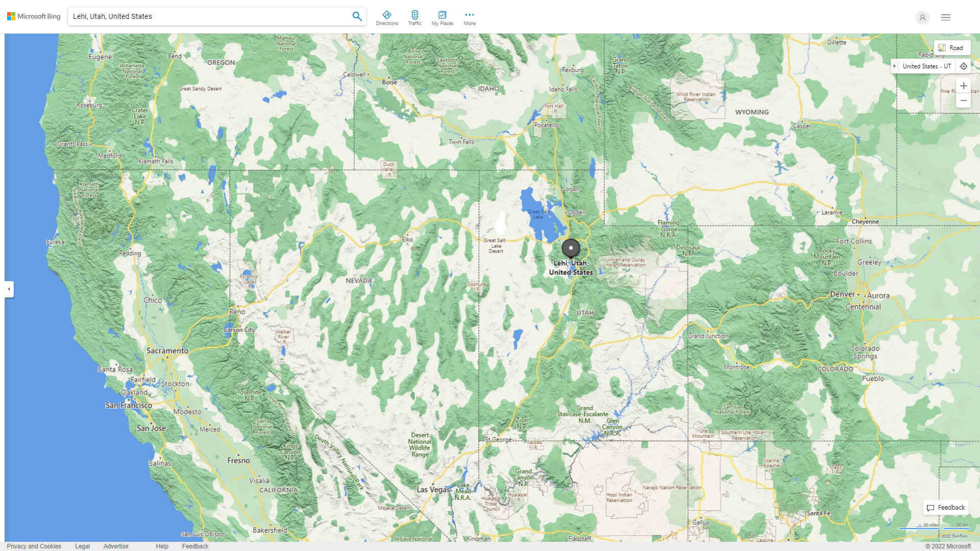Click the Microsoft Bing logo
This screenshot has height=551, width=980.
(x=33, y=16)
